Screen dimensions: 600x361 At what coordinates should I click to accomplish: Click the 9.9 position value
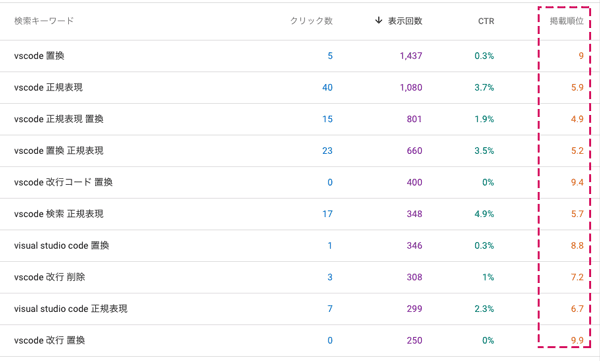pyautogui.click(x=577, y=340)
